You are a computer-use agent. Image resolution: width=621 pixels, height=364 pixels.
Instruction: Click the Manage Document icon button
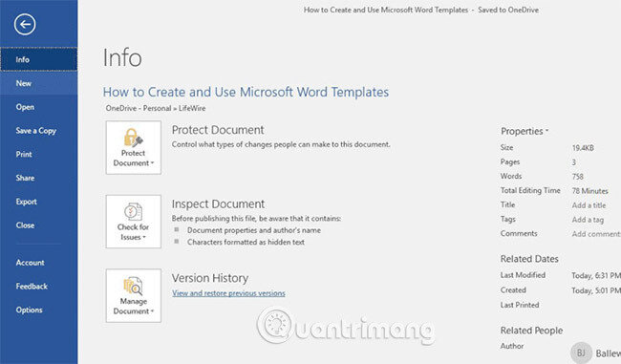134,295
